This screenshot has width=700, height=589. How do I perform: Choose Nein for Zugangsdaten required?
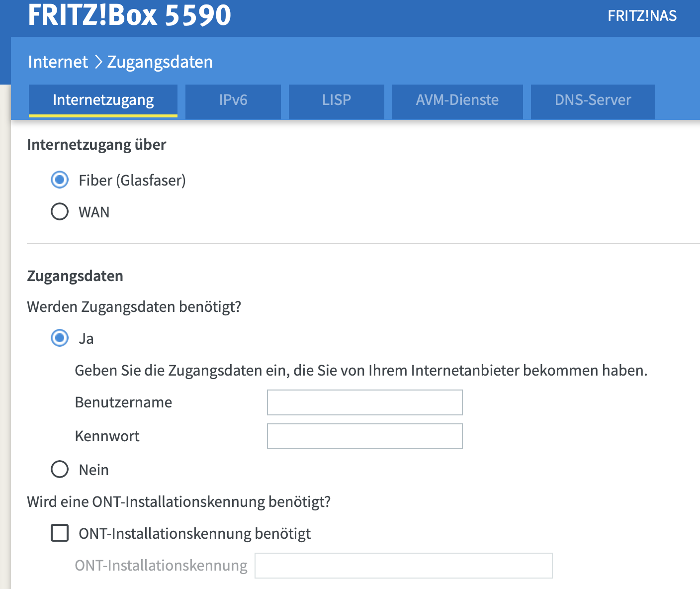(x=60, y=469)
